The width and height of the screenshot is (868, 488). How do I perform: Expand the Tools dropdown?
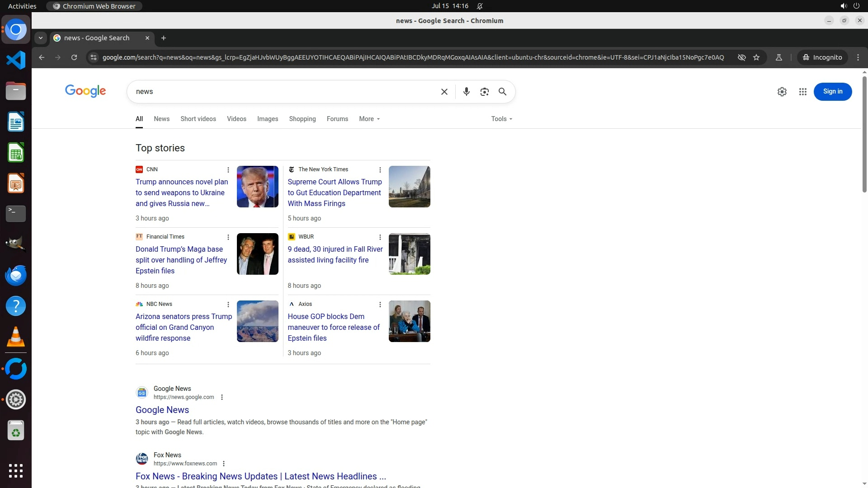(x=501, y=119)
